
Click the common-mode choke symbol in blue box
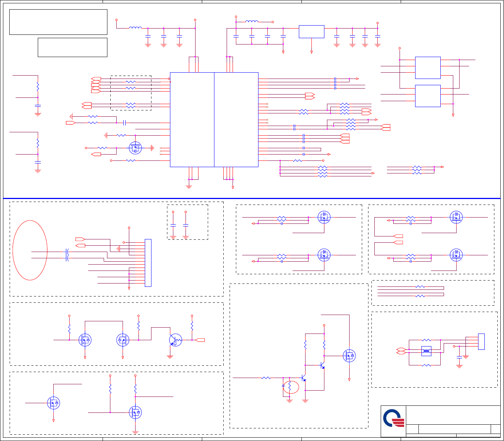click(x=426, y=351)
